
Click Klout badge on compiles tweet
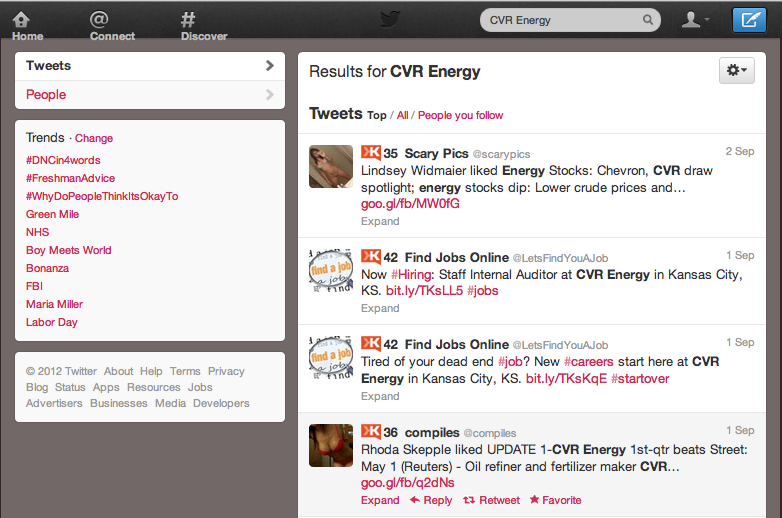click(x=371, y=431)
